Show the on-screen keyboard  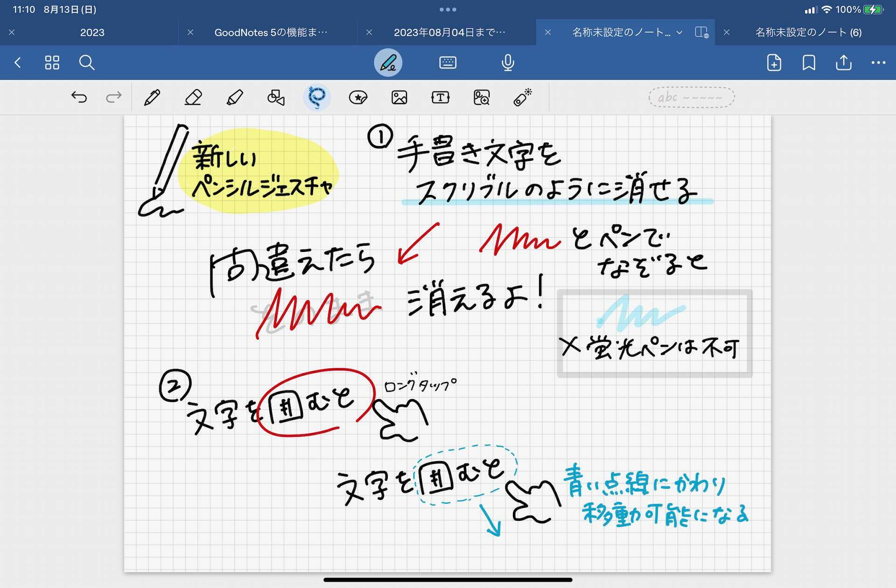pos(448,62)
